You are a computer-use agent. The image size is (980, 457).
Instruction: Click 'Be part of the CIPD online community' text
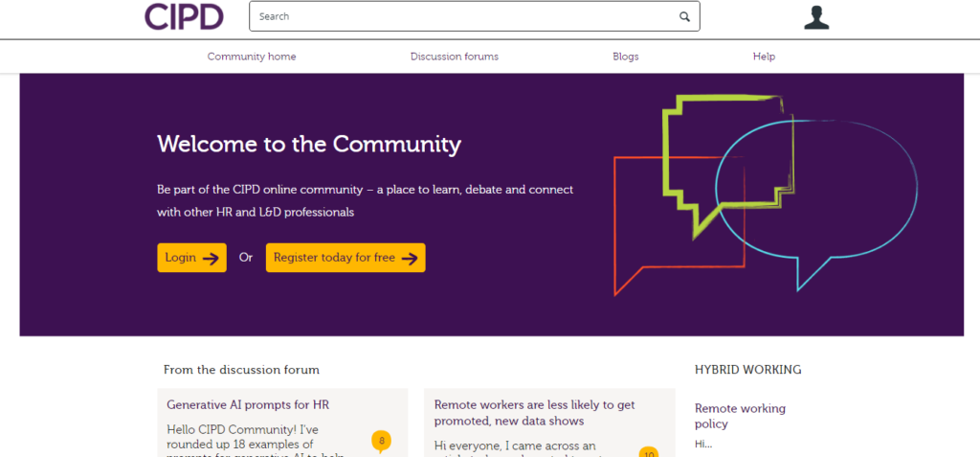click(x=365, y=201)
